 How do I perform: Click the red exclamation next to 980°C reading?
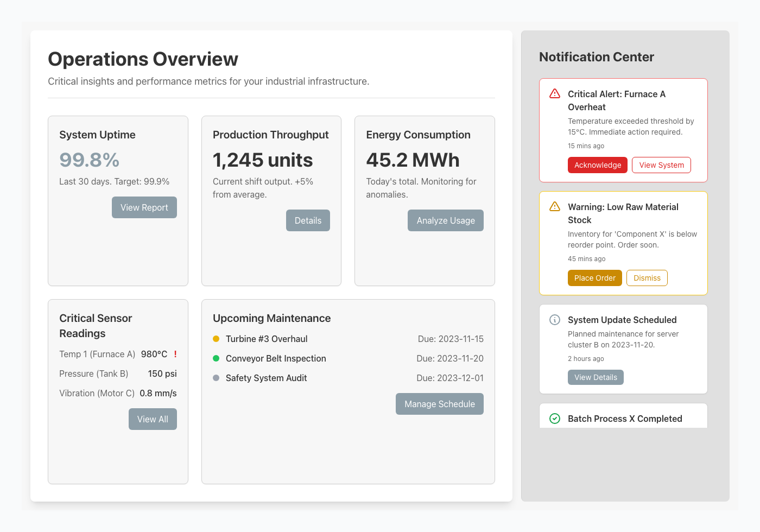[175, 353]
